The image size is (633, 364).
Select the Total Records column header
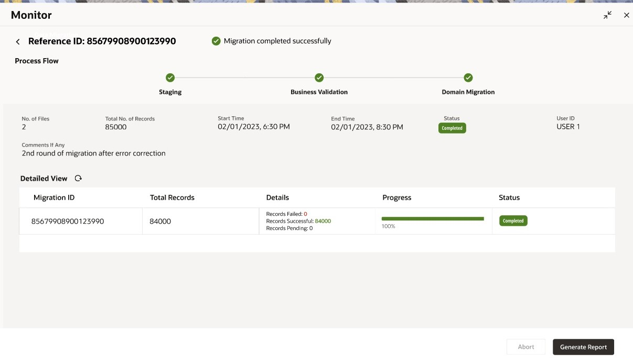pos(172,197)
